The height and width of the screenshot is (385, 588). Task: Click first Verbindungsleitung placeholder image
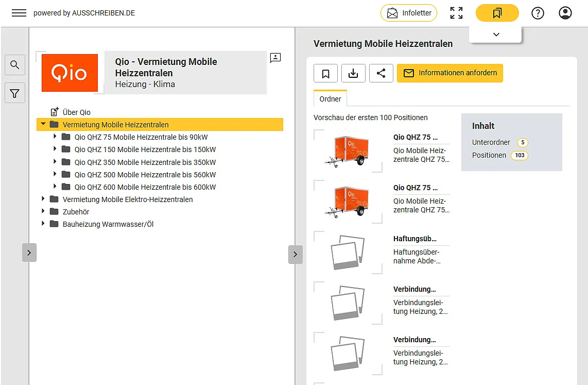(x=347, y=303)
